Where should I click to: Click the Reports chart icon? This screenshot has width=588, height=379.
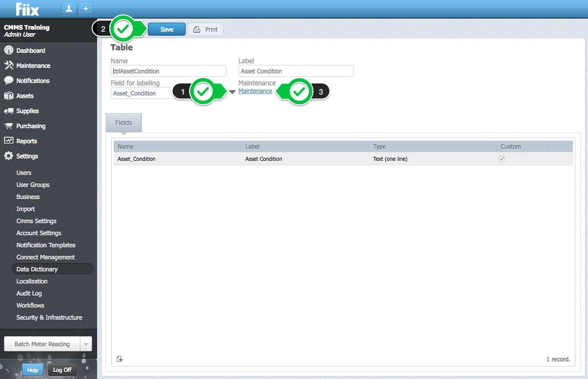click(9, 141)
